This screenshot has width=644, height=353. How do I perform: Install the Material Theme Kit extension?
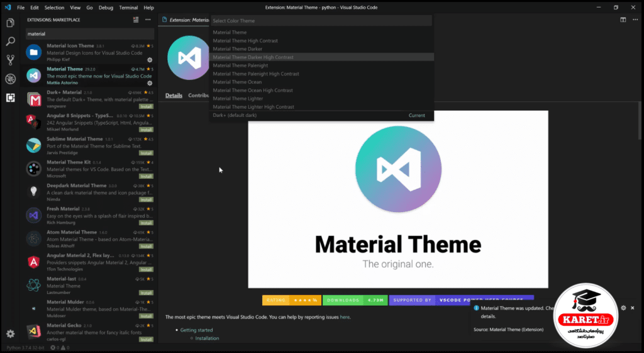[146, 176]
